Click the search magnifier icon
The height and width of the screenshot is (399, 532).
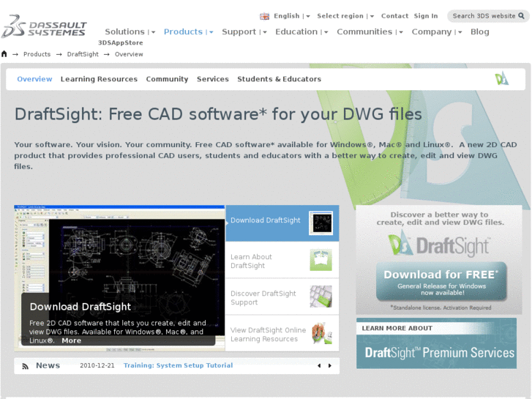click(x=522, y=15)
